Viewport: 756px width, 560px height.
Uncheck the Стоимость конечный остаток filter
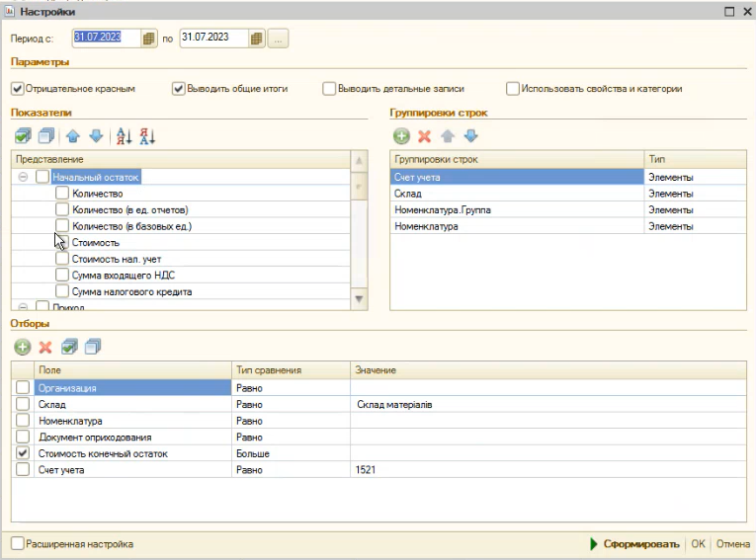point(23,453)
